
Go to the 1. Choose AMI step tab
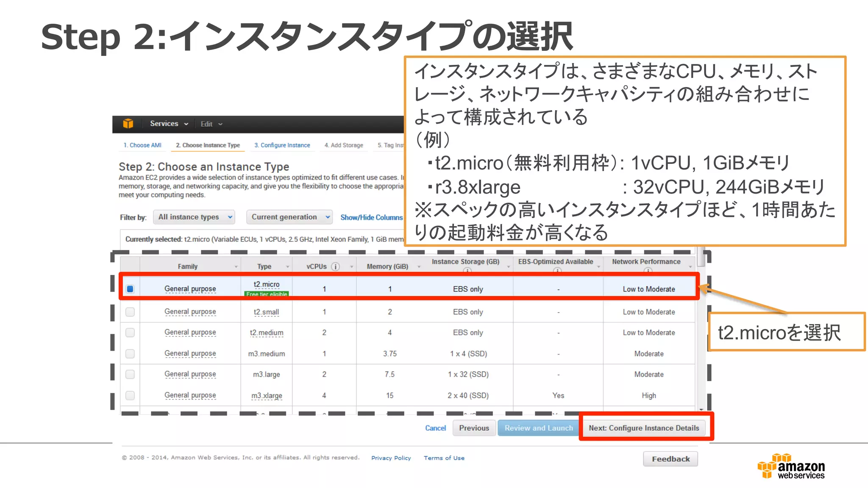[142, 145]
